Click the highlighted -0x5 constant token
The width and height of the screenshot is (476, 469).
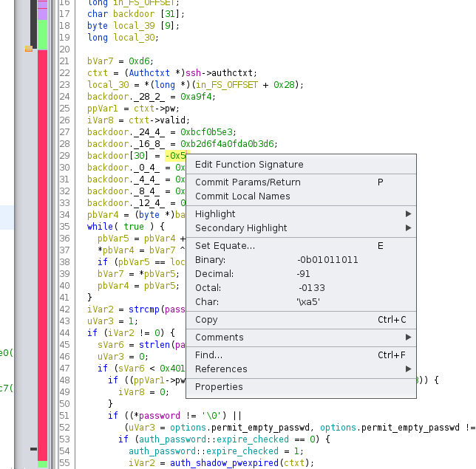click(175, 156)
